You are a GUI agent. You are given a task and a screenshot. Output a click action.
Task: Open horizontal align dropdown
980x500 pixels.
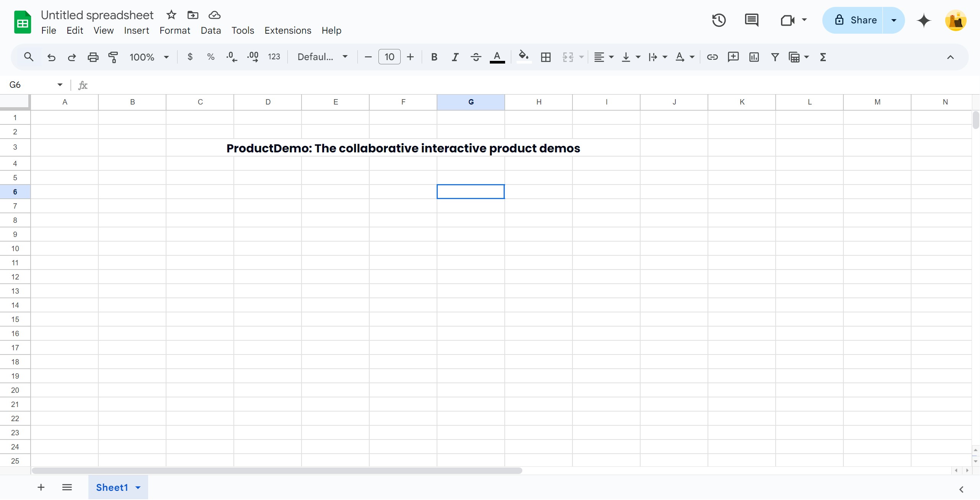(603, 57)
